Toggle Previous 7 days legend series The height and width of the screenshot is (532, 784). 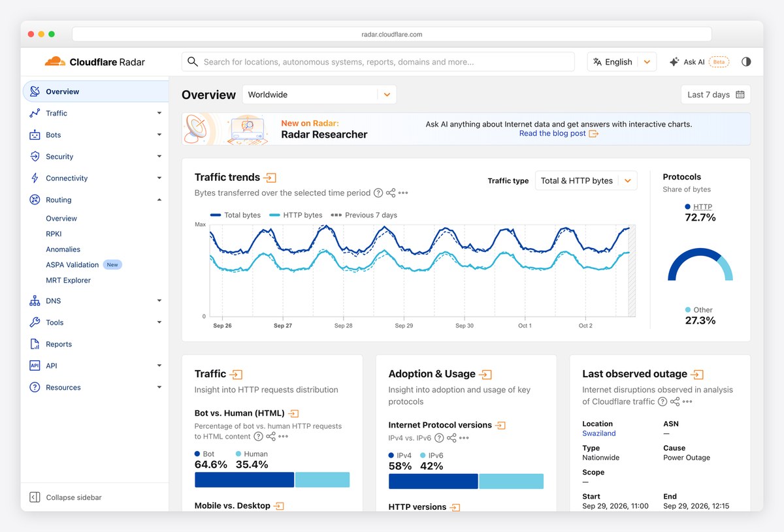pyautogui.click(x=364, y=215)
